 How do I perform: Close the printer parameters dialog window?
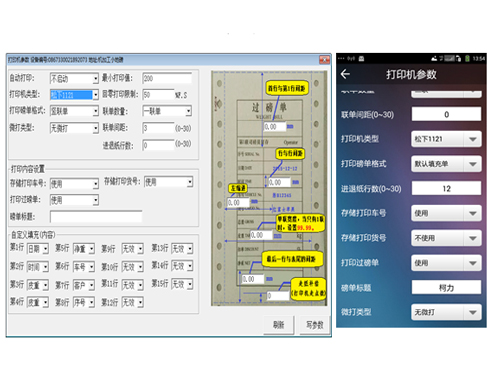pyautogui.click(x=324, y=60)
